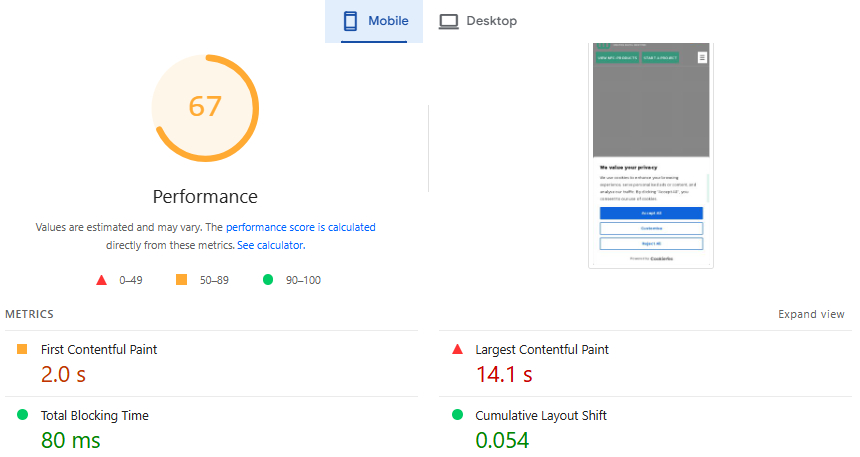This screenshot has height=457, width=860.
Task: Click the Total Blocking Time label
Action: pos(94,415)
